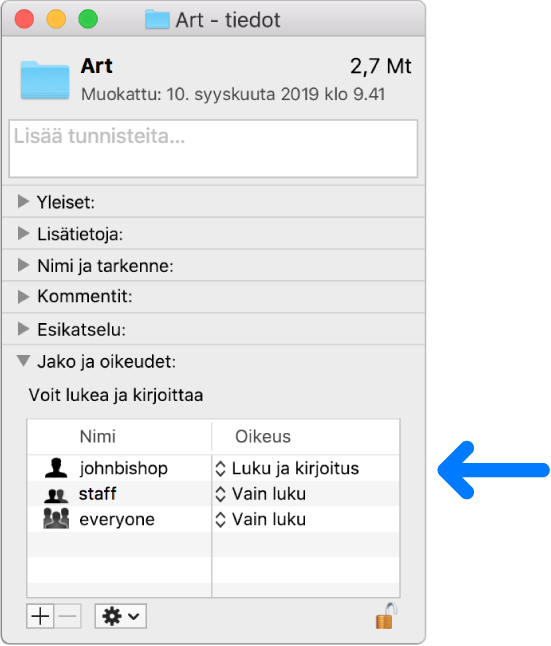Image resolution: width=551 pixels, height=646 pixels.
Task: Click the everyone three-person group icon
Action: pos(56,519)
